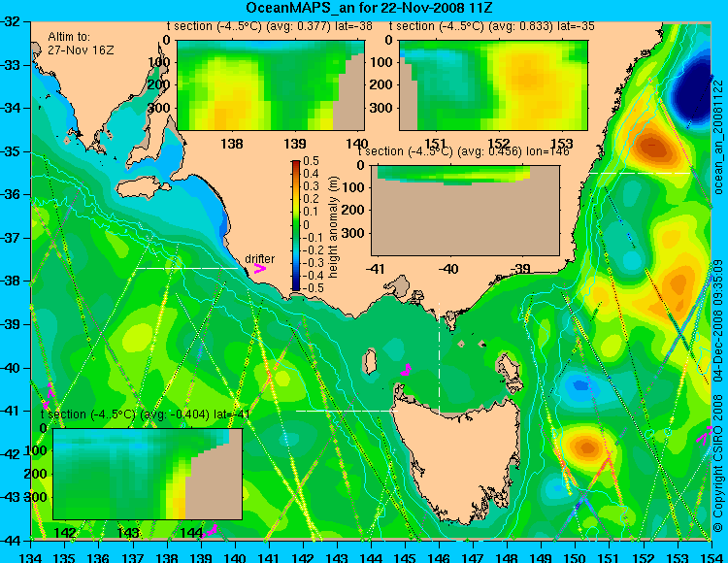The height and width of the screenshot is (563, 728).
Task: Click the 139 label under lat=-38 inset
Action: click(x=295, y=144)
